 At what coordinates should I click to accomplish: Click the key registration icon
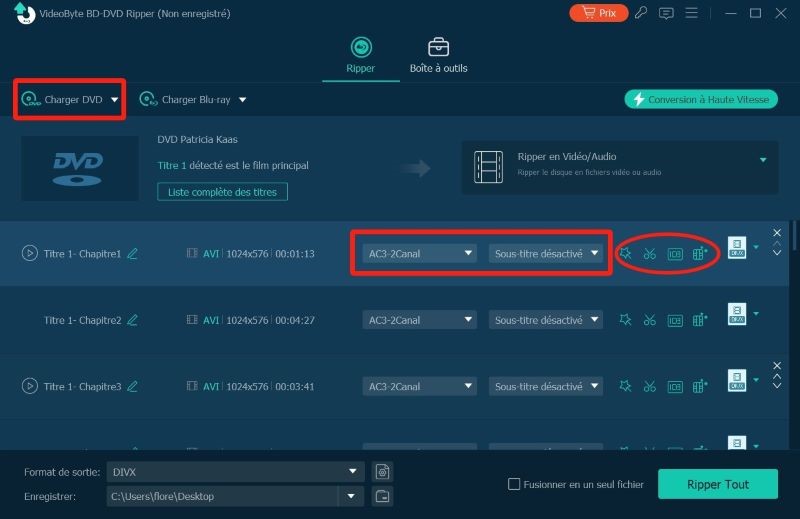(641, 13)
